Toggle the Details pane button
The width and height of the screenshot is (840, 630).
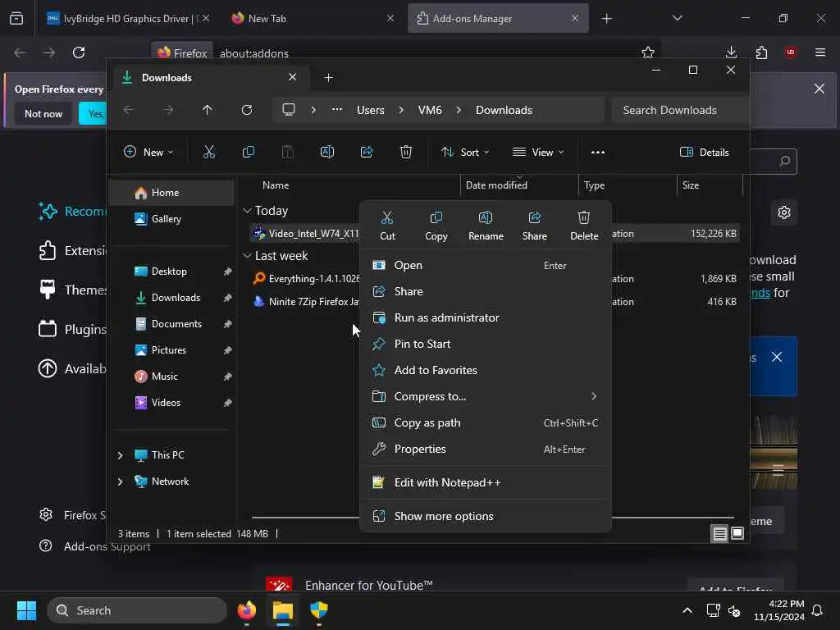coord(704,152)
